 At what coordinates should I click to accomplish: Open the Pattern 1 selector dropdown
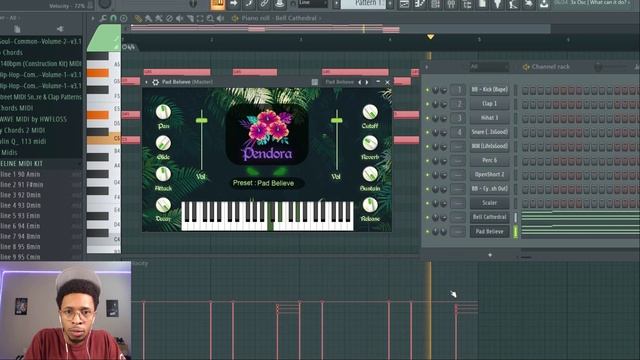click(x=363, y=4)
